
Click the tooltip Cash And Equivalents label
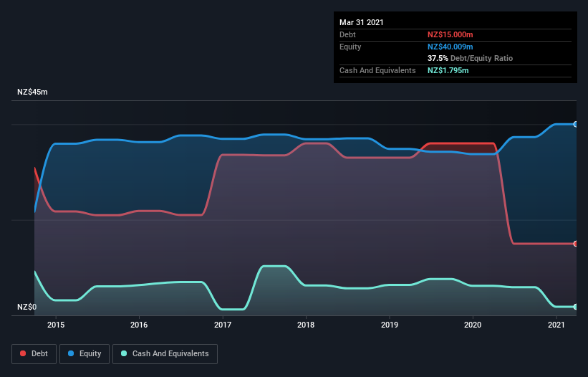pyautogui.click(x=377, y=70)
